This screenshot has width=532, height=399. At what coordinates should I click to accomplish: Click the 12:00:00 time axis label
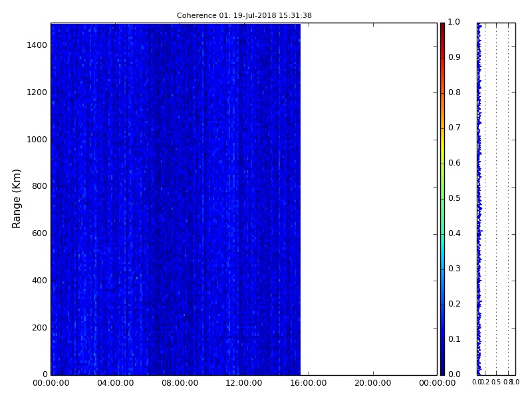click(244, 383)
